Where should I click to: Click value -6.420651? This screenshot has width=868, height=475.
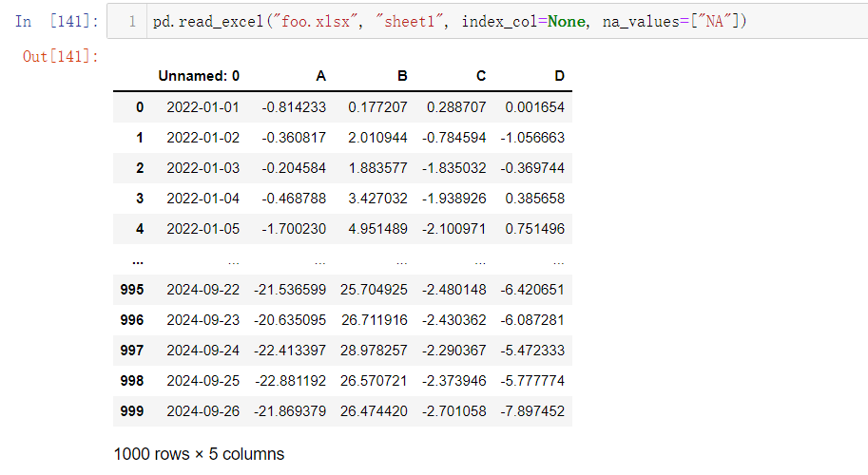click(532, 290)
